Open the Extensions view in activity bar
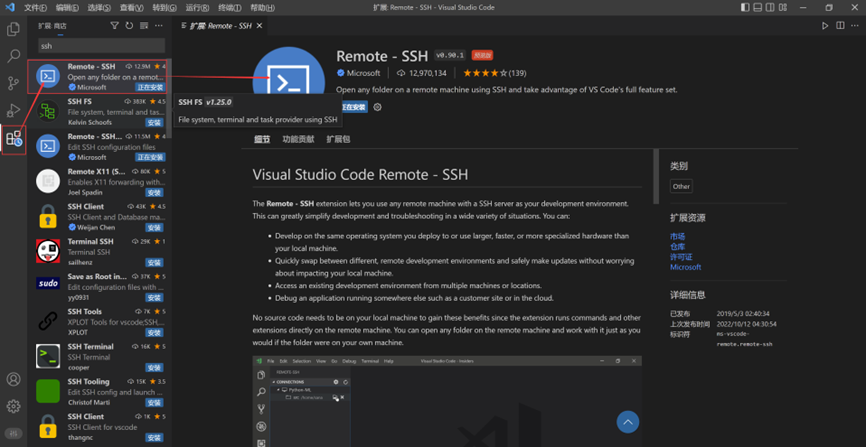This screenshot has height=447, width=866. (14, 139)
